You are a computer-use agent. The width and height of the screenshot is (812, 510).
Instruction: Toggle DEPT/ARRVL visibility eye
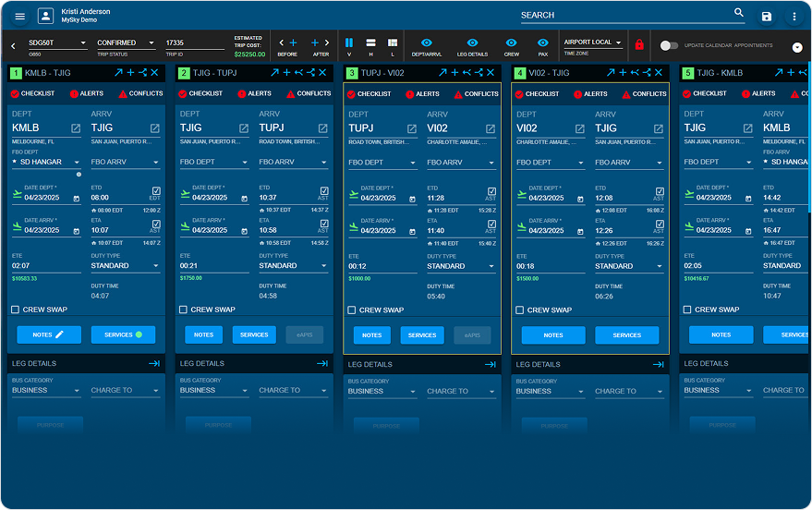pos(426,43)
